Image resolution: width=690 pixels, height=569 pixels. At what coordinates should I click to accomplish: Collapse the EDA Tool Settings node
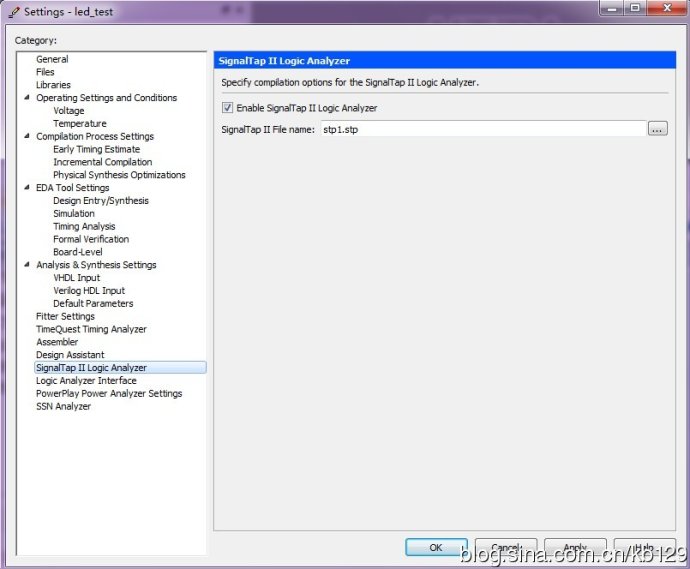pos(27,187)
